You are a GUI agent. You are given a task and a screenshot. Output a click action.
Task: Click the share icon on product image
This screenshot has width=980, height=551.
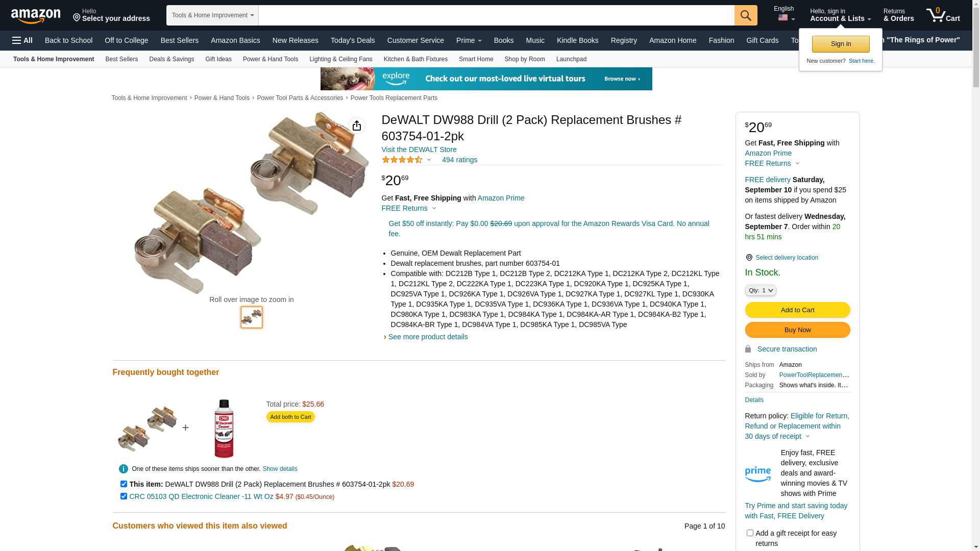(357, 126)
